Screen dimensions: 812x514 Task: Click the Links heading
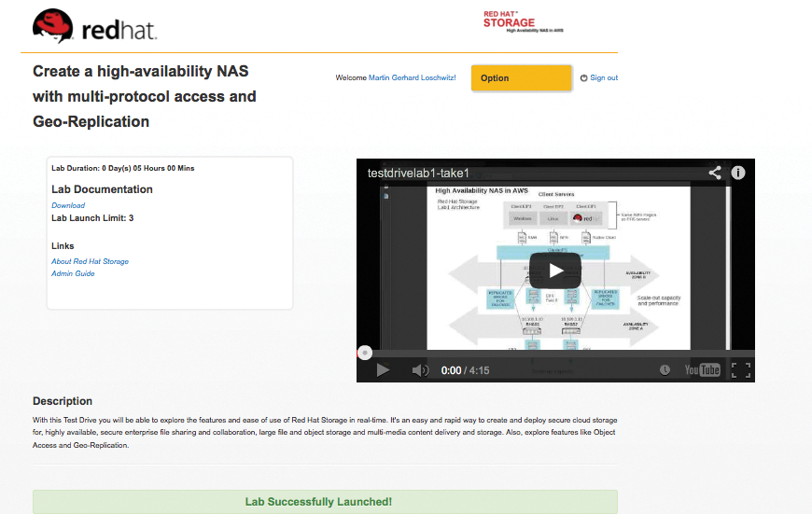coord(63,246)
